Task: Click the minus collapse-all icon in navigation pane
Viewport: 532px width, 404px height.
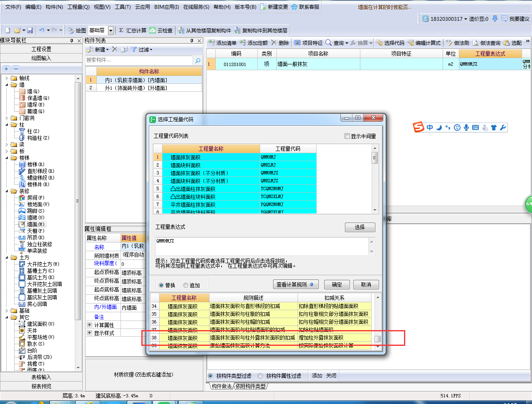Action: pyautogui.click(x=16, y=69)
